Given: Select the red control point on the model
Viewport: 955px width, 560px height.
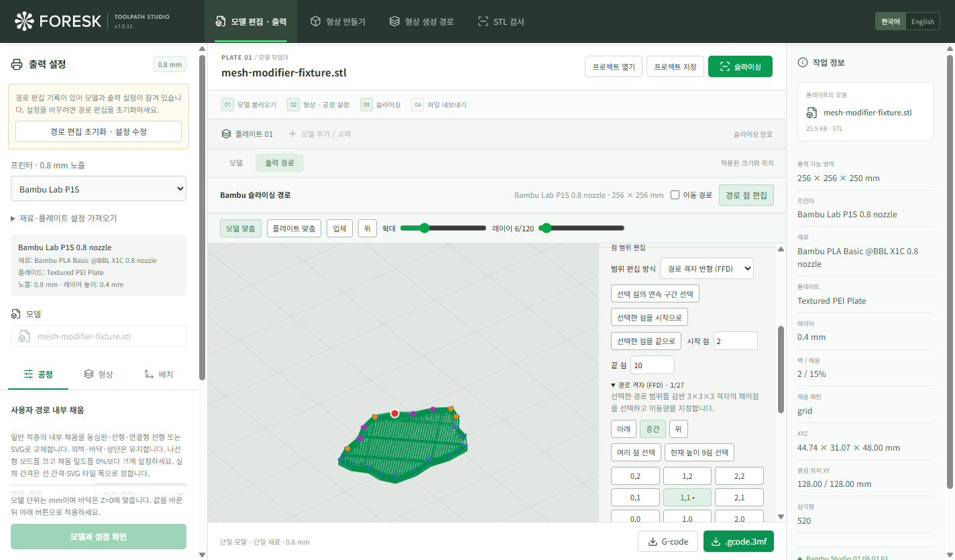Looking at the screenshot, I should coord(395,413).
